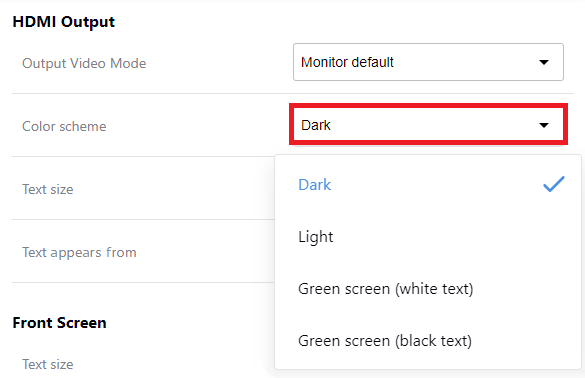Pick Green screen (black text) option

coord(428,341)
